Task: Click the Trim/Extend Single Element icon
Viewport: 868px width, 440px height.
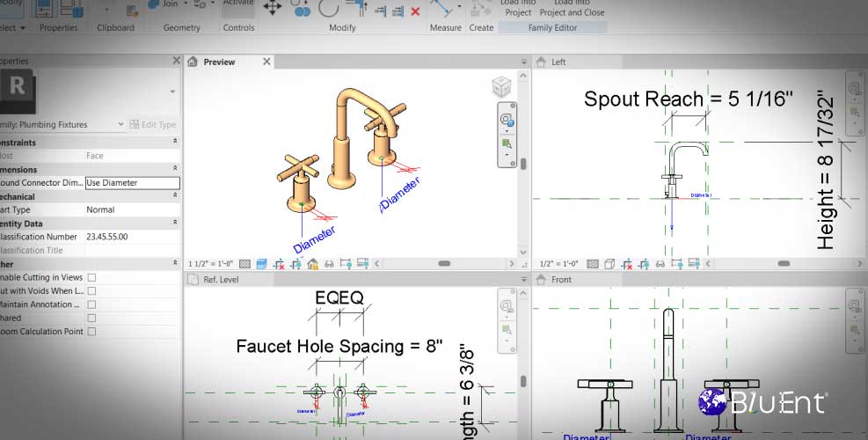Action: tap(380, 11)
